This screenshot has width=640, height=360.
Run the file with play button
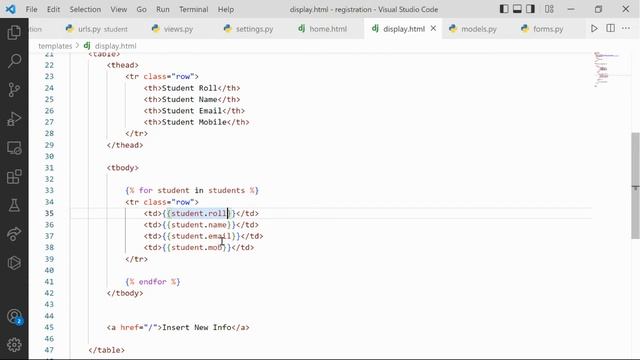[x=594, y=29]
